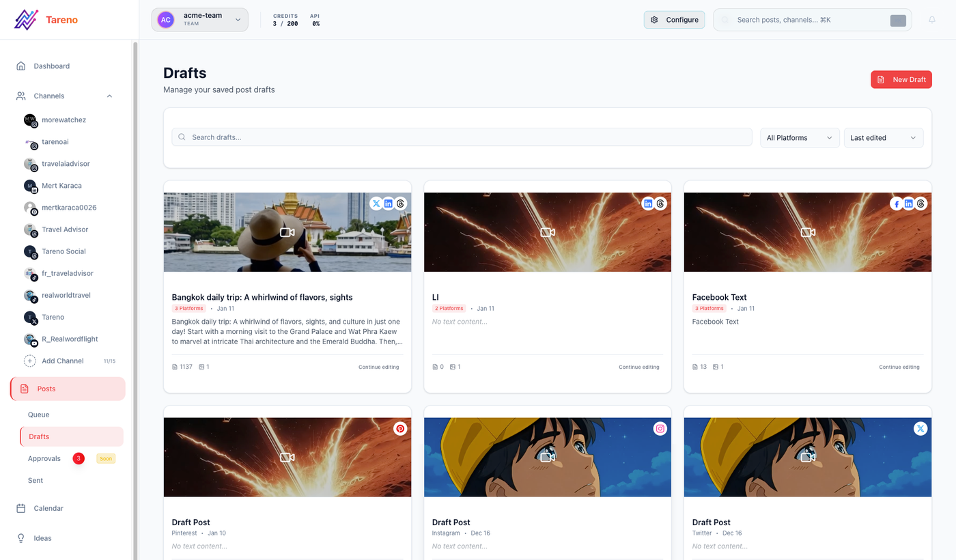This screenshot has width=956, height=560.
Task: Click the Channels people icon
Action: click(21, 96)
